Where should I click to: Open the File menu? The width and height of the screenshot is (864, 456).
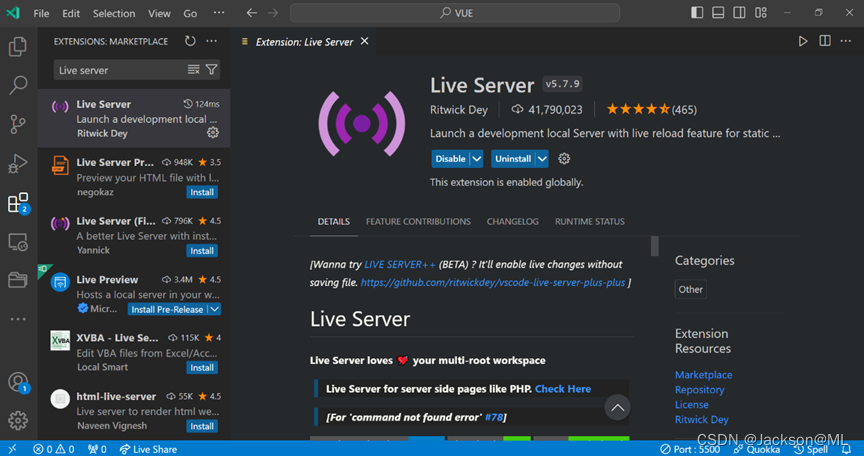41,13
